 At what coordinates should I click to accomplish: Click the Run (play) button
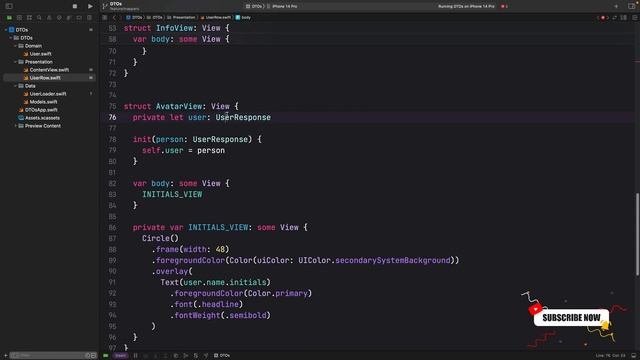coord(90,6)
